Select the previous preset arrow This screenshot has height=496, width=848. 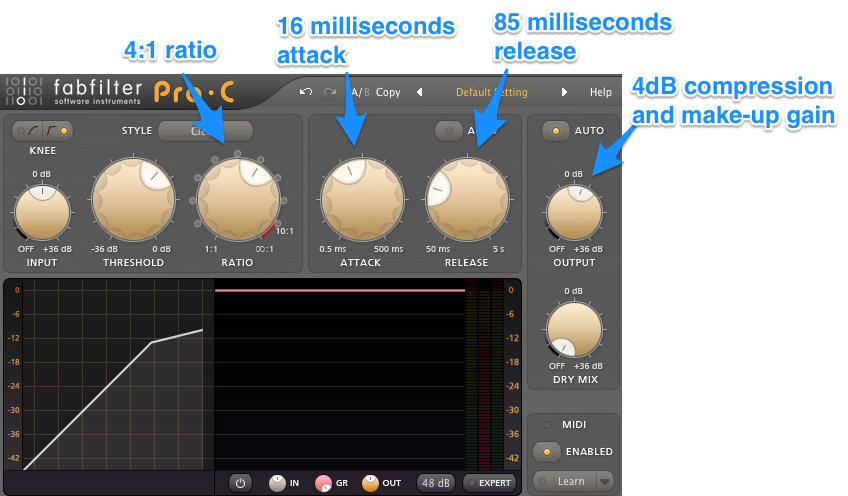tap(420, 92)
